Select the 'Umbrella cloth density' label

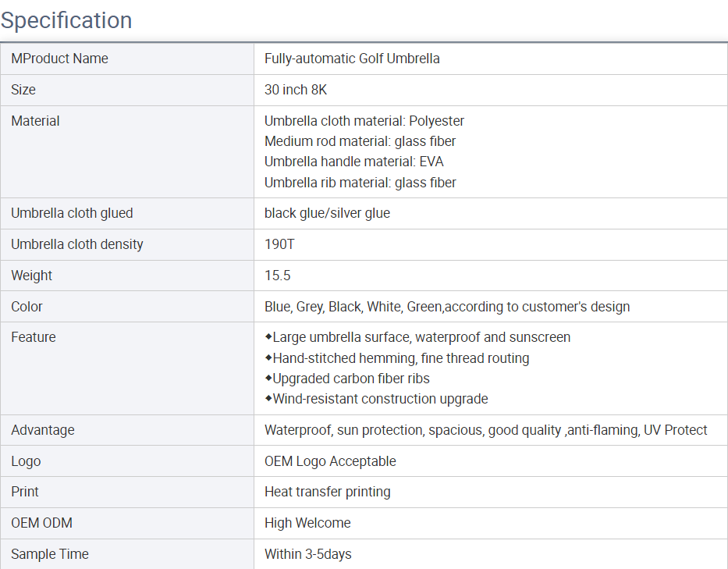click(77, 244)
